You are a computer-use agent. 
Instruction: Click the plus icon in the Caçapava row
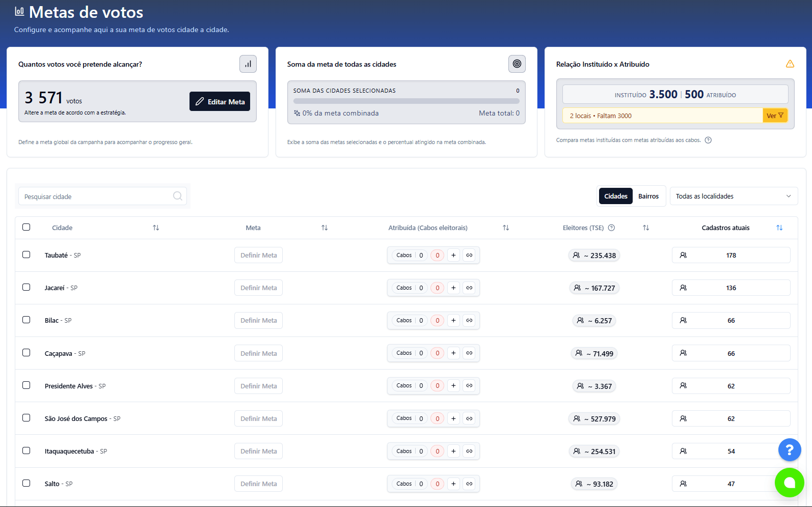click(x=453, y=353)
